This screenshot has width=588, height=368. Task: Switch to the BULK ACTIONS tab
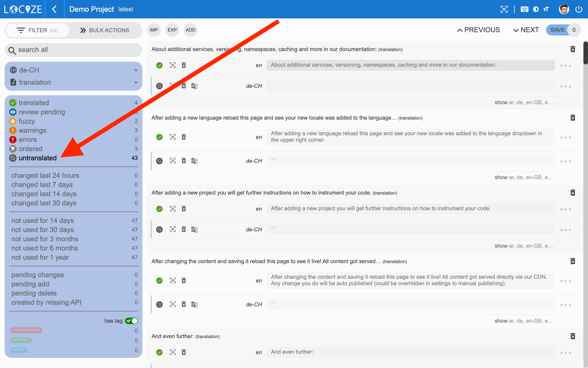[105, 30]
